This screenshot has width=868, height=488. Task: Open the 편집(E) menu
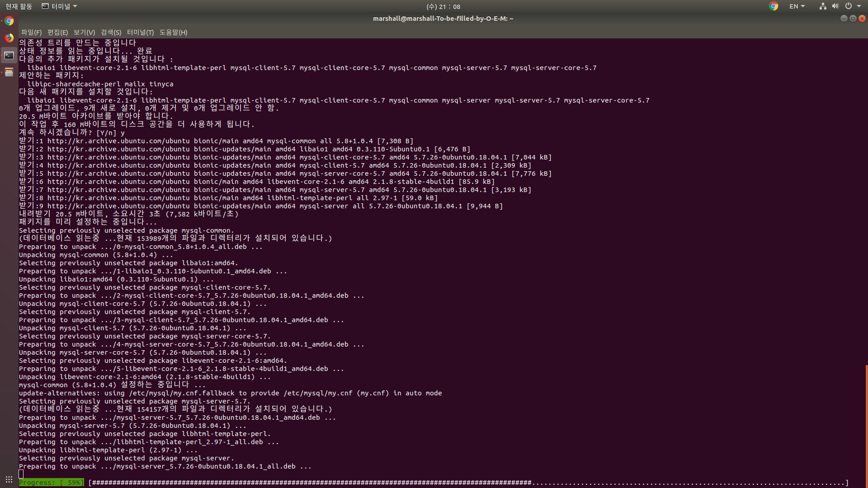coord(57,33)
